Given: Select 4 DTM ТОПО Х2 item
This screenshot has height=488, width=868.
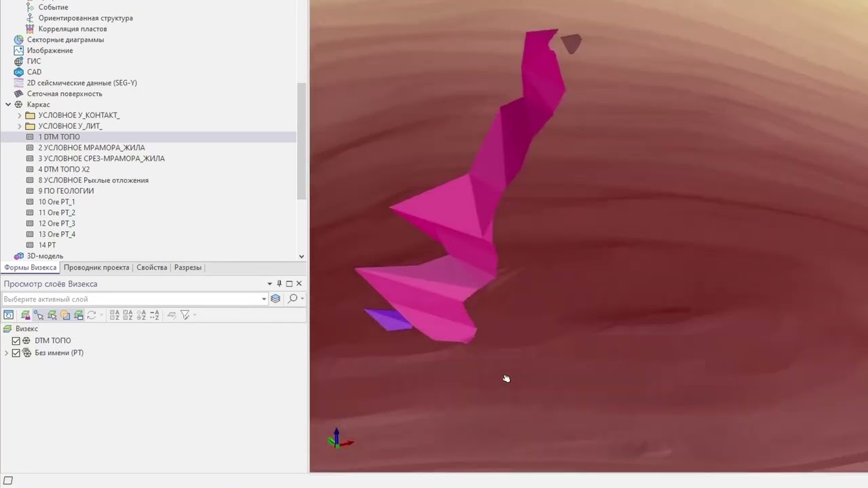Looking at the screenshot, I should pos(64,169).
